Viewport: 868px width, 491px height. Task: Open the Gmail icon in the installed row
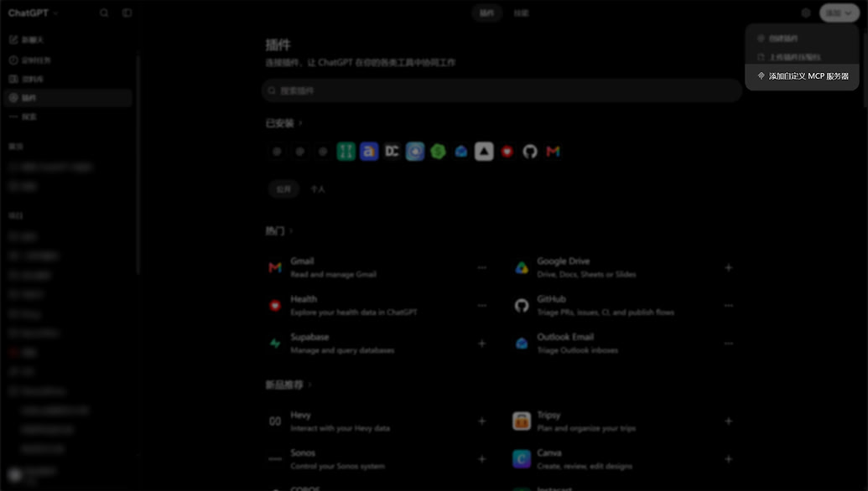coord(553,152)
